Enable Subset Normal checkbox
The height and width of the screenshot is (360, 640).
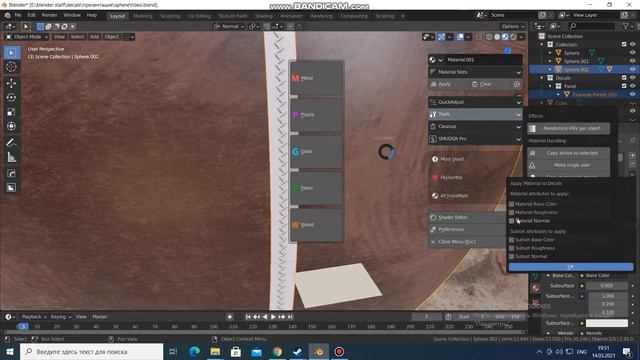[511, 256]
